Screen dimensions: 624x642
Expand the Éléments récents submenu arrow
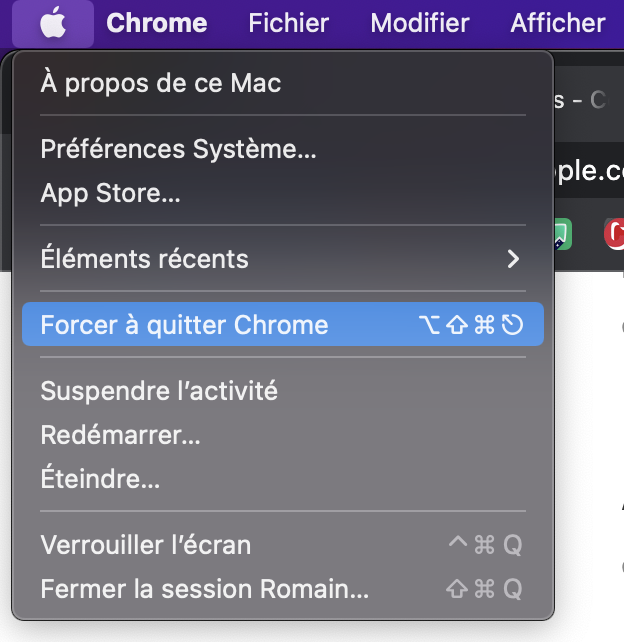tap(513, 259)
